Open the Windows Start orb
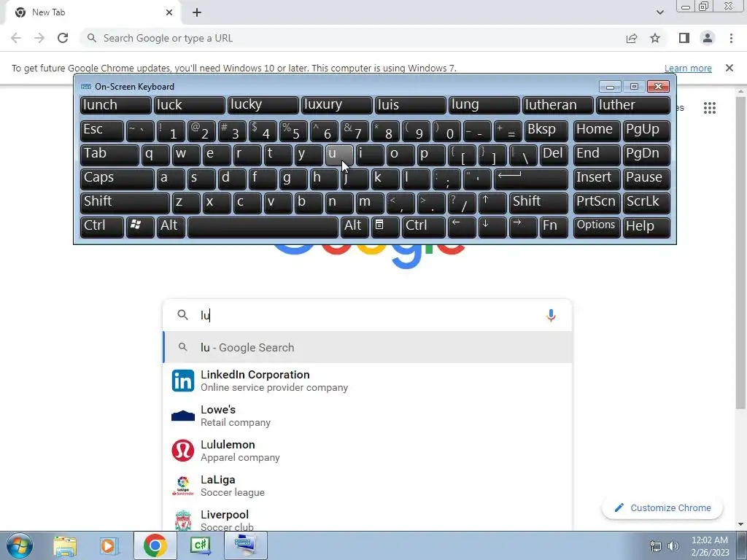Viewport: 747px width, 560px height. (19, 545)
